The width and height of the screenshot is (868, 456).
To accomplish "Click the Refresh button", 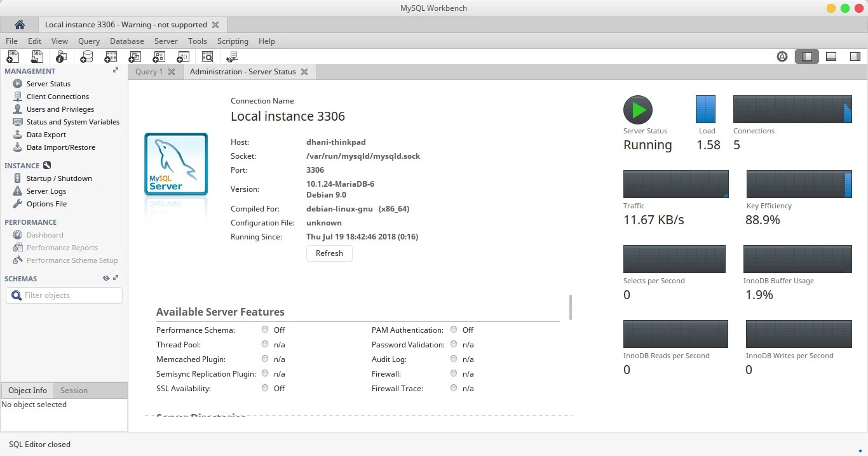I will click(x=329, y=253).
